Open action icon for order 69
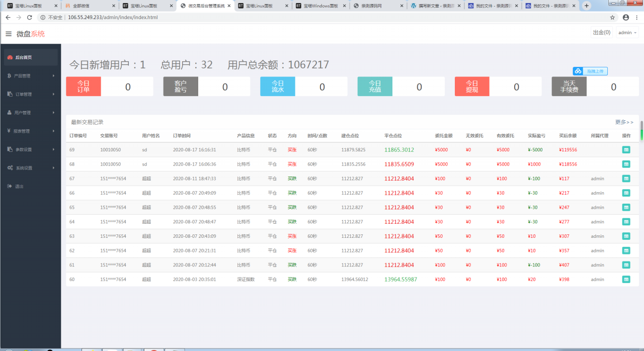 pos(626,150)
